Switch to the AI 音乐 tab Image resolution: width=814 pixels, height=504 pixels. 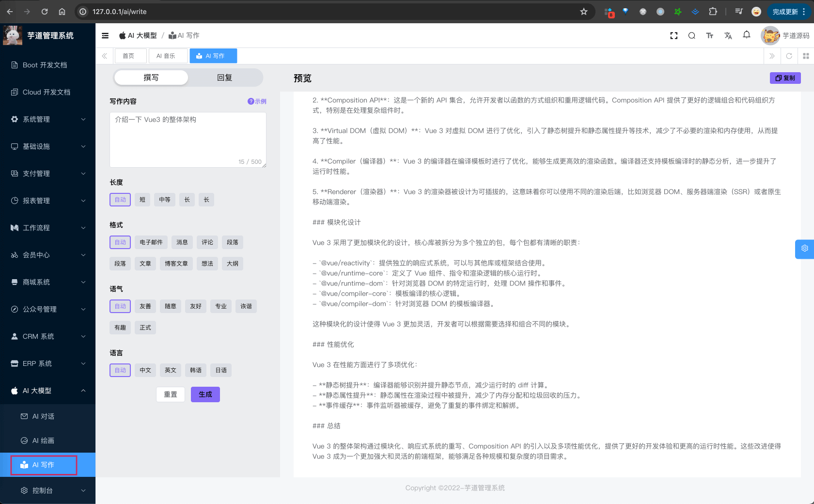point(166,56)
